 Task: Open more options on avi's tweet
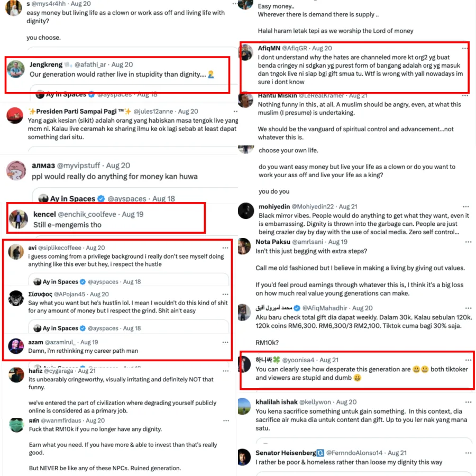pos(225,248)
